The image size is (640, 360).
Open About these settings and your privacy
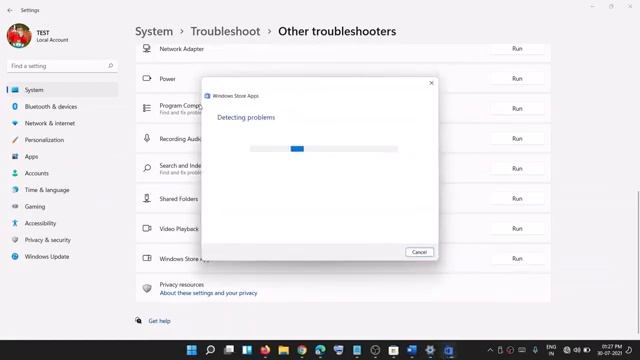pos(208,293)
